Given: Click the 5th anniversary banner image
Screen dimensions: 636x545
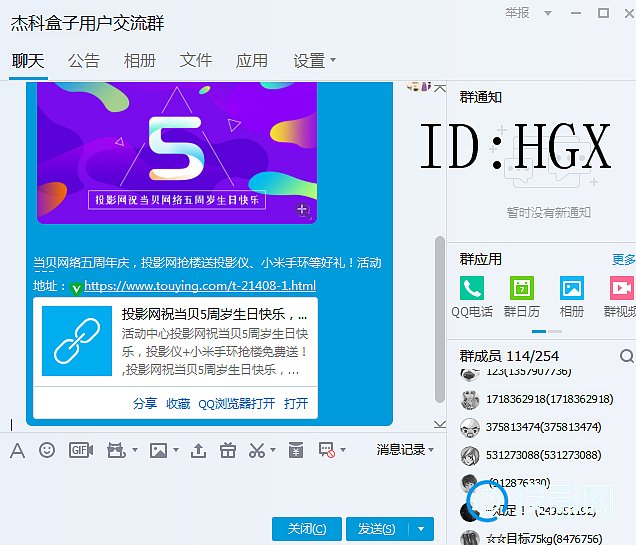Looking at the screenshot, I should 177,153.
